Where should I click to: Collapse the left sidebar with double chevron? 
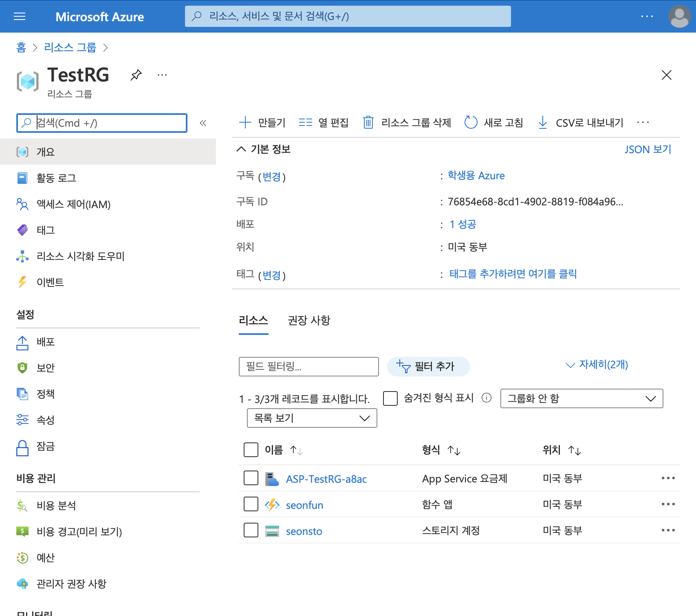click(x=203, y=123)
